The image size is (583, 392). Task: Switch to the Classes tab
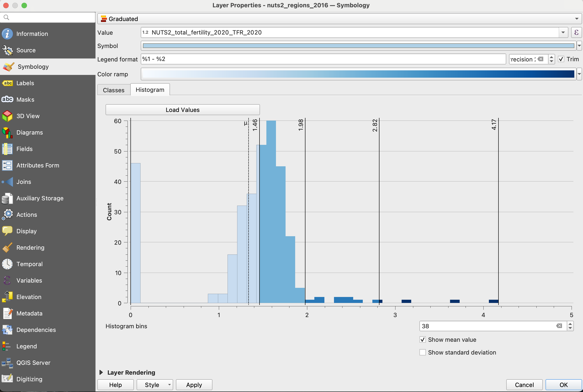point(114,90)
